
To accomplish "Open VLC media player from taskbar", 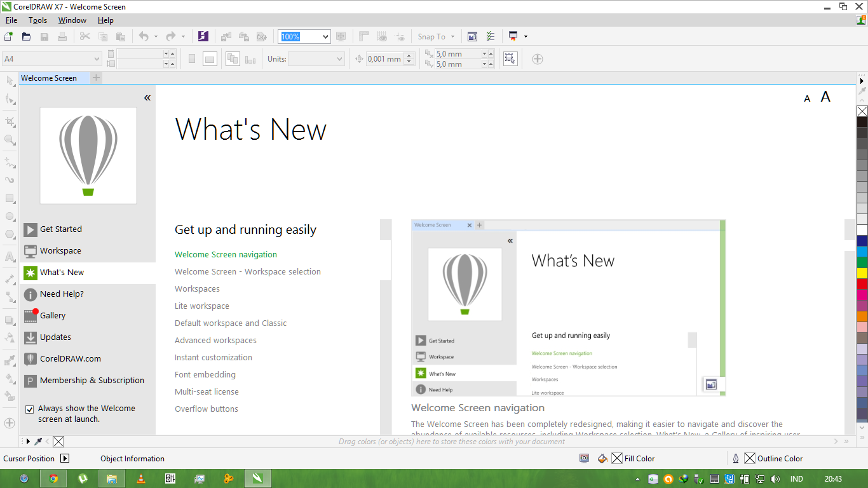I will [141, 478].
